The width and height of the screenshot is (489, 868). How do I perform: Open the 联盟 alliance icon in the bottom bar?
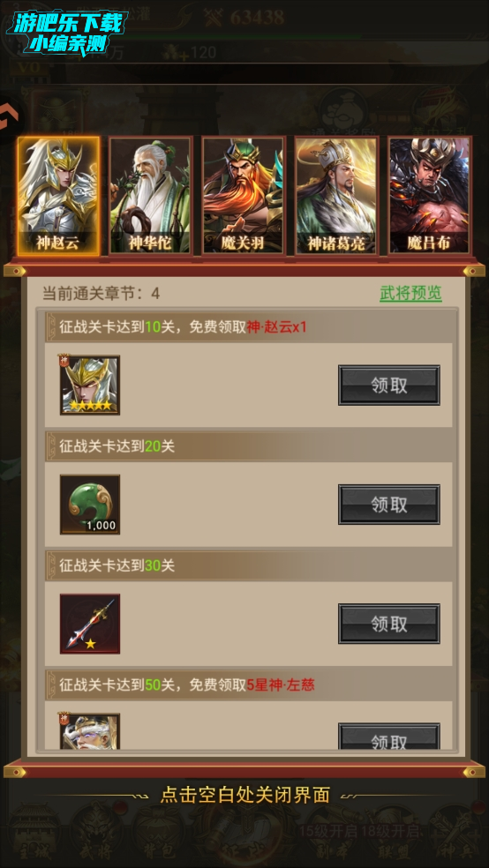pos(390,834)
